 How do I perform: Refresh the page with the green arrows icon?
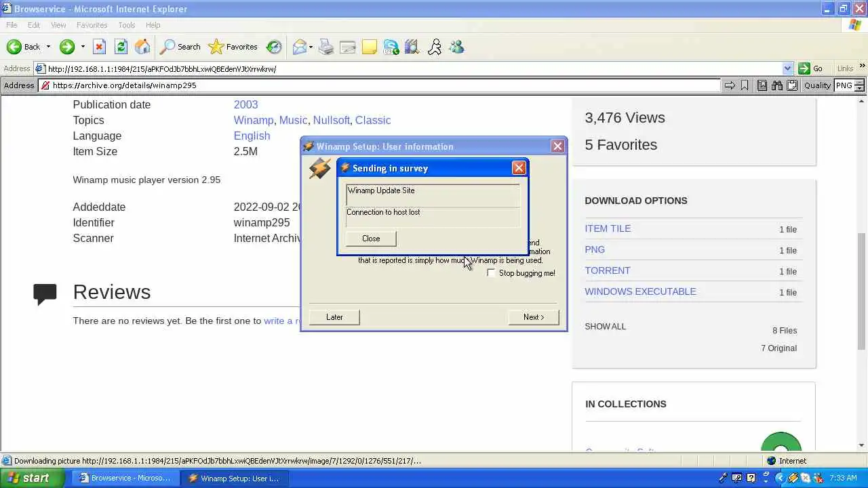[121, 47]
